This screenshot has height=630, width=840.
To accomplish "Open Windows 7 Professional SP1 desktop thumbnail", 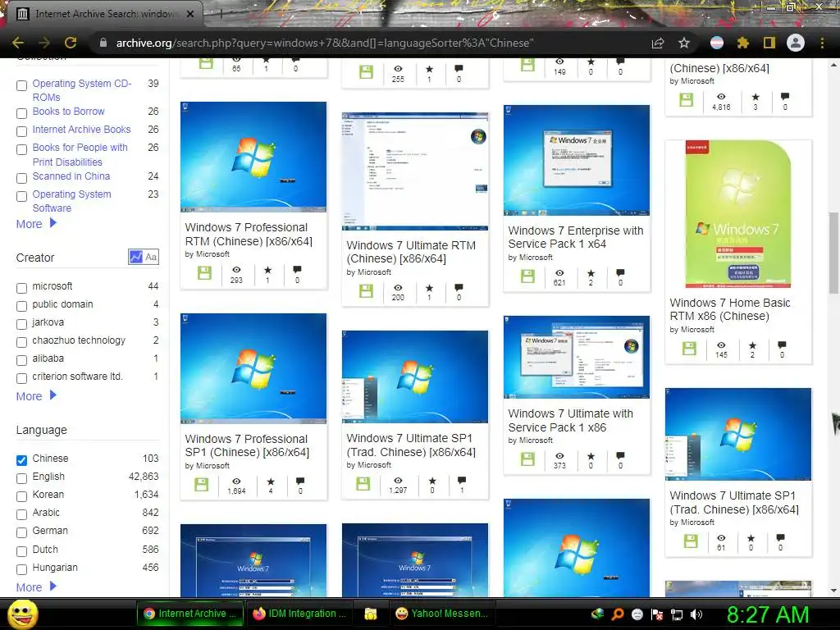I will [x=253, y=368].
